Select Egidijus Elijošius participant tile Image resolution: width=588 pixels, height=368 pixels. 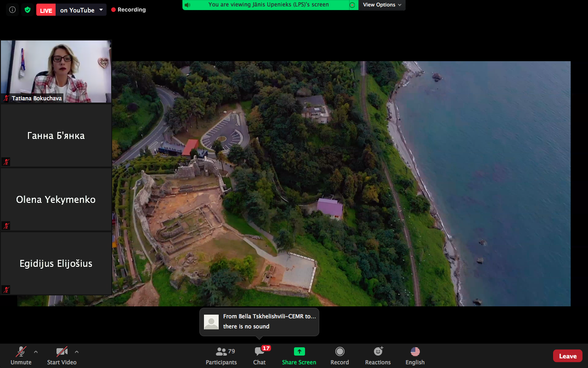[56, 264]
